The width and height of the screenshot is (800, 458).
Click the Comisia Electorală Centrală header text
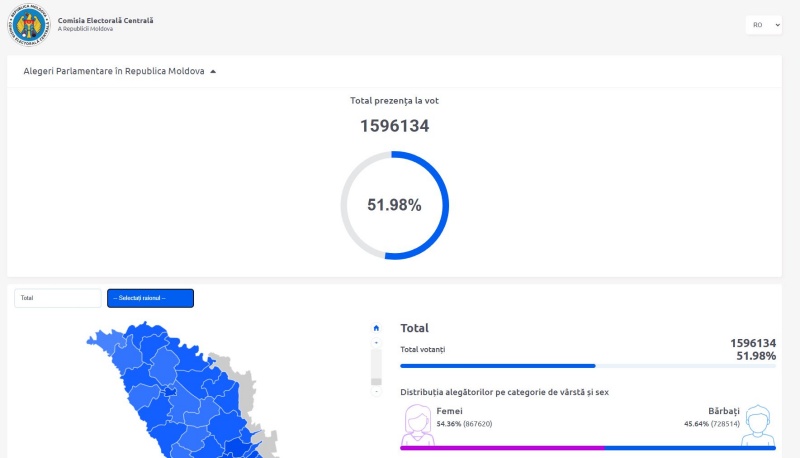coord(105,21)
